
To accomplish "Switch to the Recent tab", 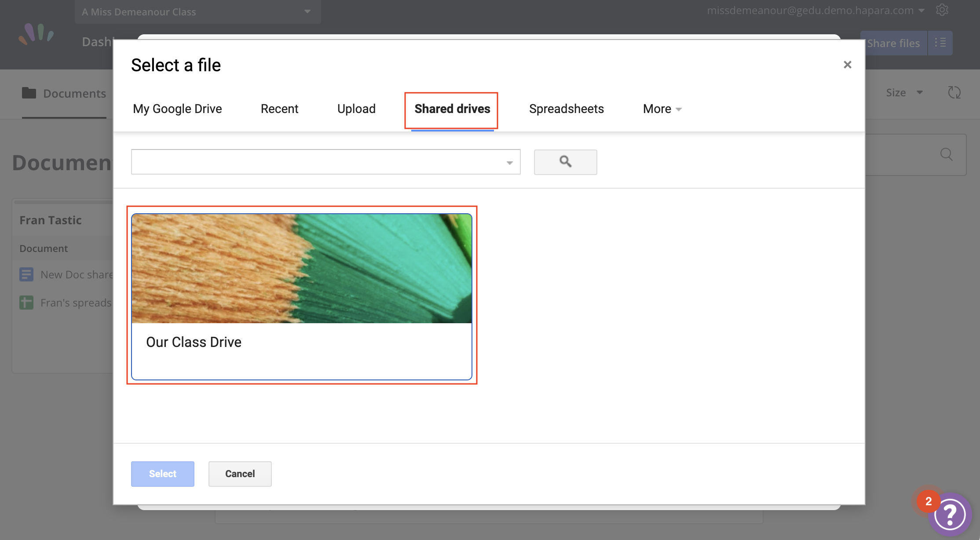I will 279,109.
